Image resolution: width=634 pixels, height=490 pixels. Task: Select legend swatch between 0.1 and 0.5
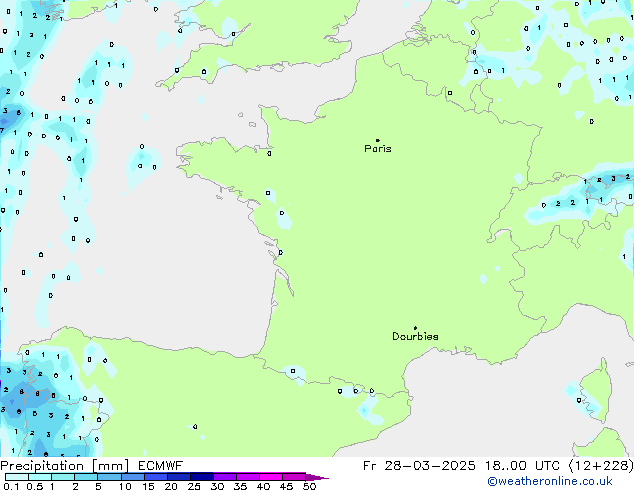(17, 477)
